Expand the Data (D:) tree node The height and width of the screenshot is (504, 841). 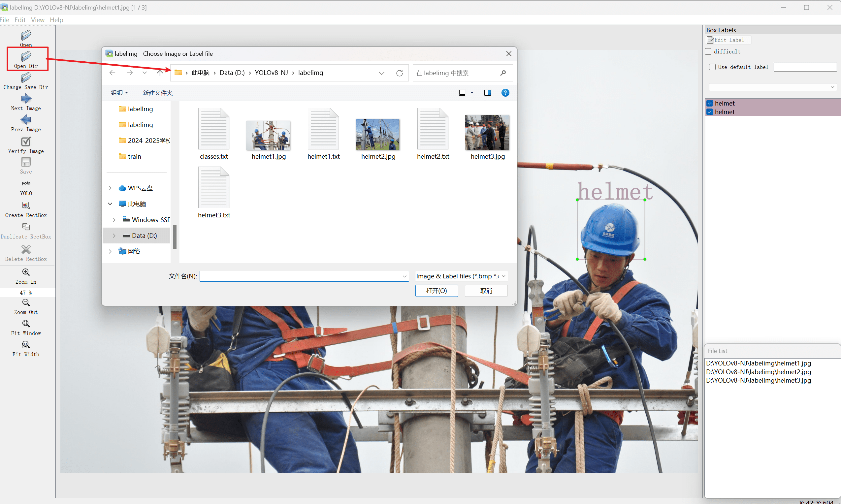click(114, 236)
